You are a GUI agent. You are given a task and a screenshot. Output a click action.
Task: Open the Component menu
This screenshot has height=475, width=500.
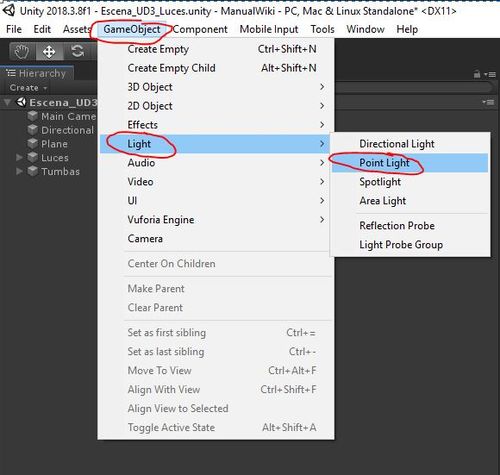tap(200, 29)
